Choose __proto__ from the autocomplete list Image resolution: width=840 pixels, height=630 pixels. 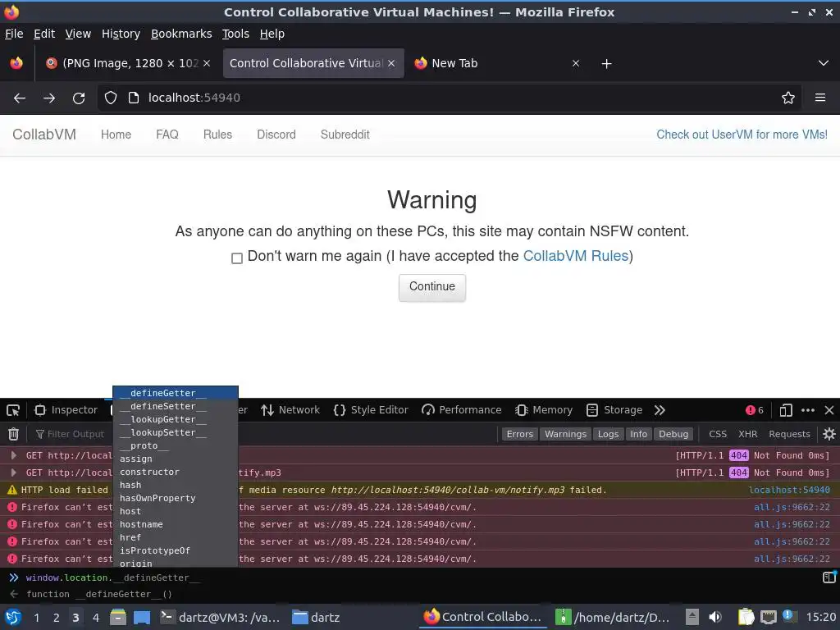point(176,445)
